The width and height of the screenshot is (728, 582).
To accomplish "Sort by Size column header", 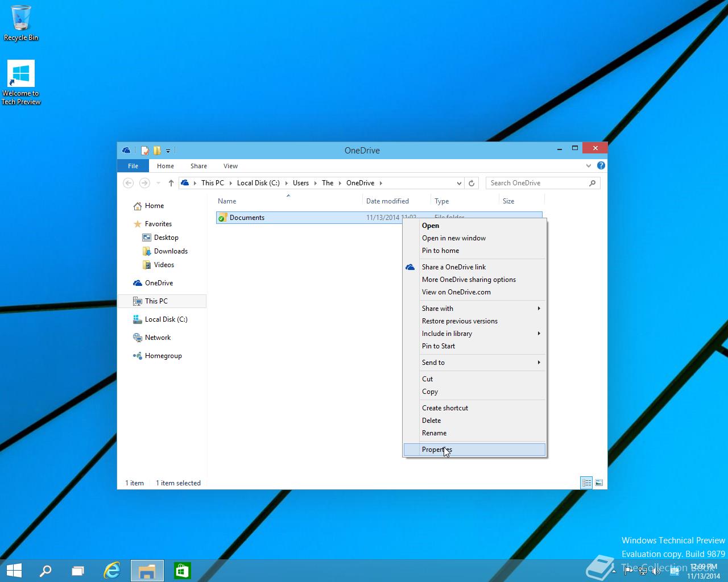I will [x=522, y=201].
